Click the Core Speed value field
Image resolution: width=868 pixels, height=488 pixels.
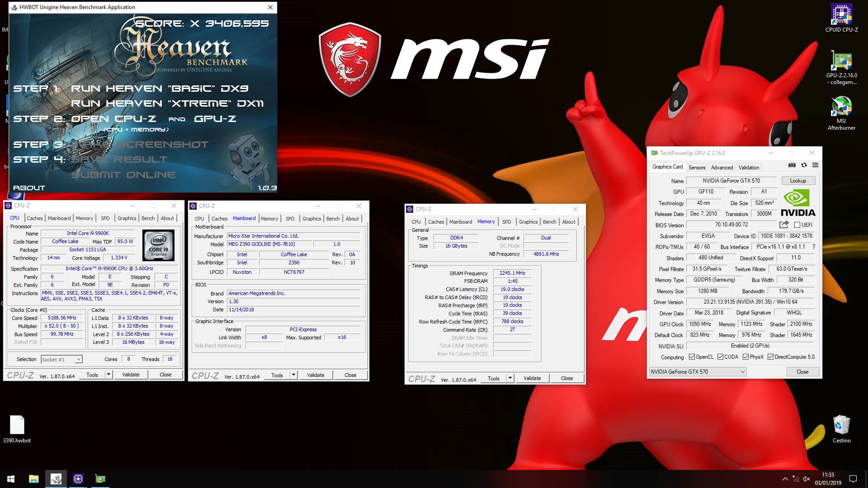coord(62,318)
